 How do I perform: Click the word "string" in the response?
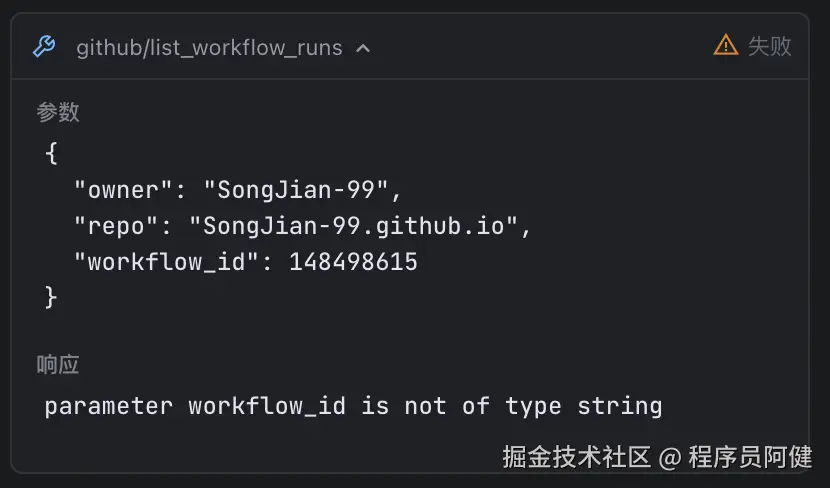pyautogui.click(x=620, y=406)
